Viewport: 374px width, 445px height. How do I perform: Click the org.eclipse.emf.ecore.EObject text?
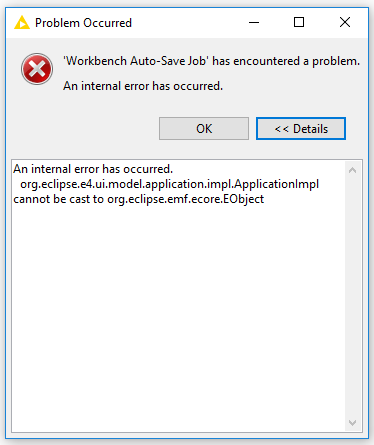[185, 199]
